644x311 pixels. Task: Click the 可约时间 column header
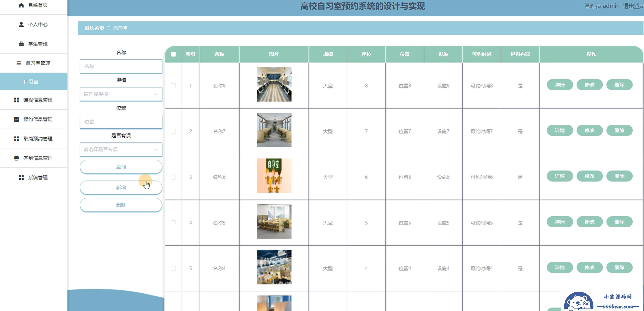coord(482,54)
